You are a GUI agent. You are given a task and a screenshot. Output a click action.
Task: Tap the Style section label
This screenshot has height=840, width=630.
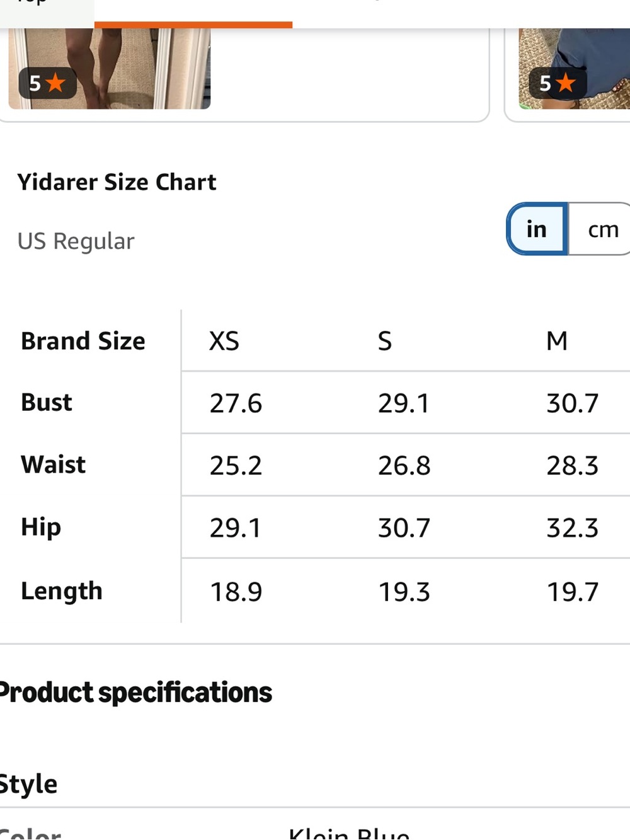28,784
